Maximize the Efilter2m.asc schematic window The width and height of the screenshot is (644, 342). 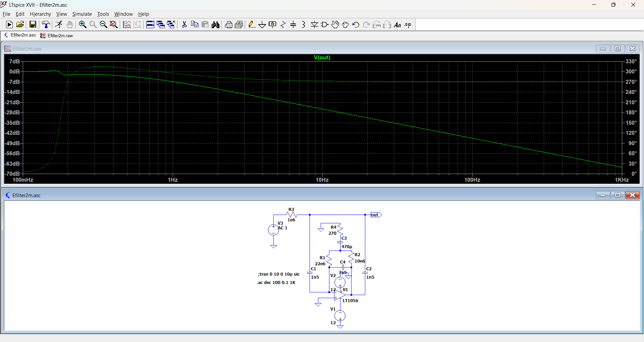[x=618, y=195]
